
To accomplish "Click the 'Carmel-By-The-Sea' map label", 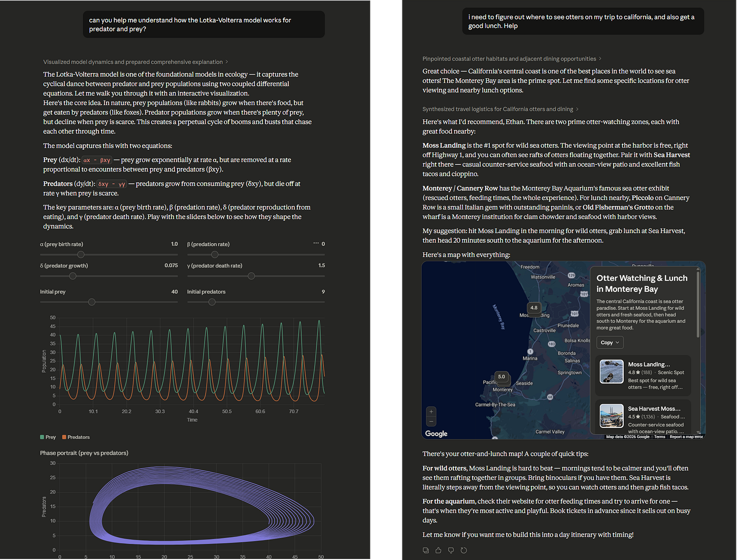I will click(x=495, y=405).
